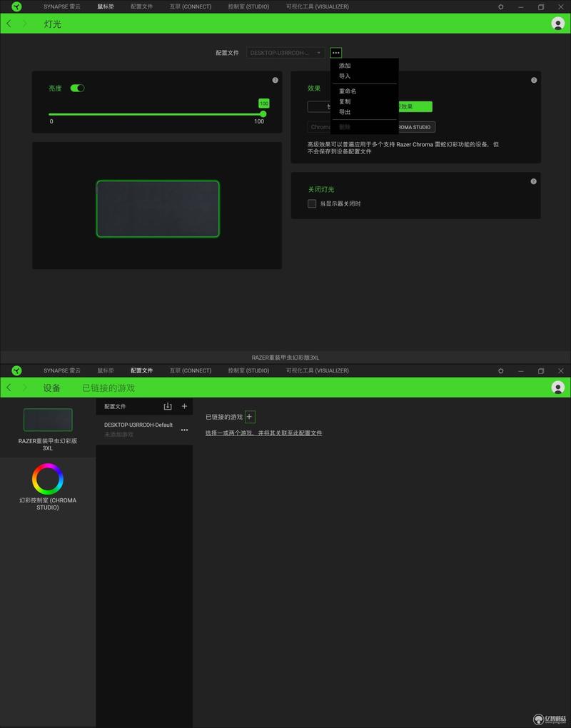
Task: Go back using arrow in 设备 window
Action: click(x=9, y=388)
